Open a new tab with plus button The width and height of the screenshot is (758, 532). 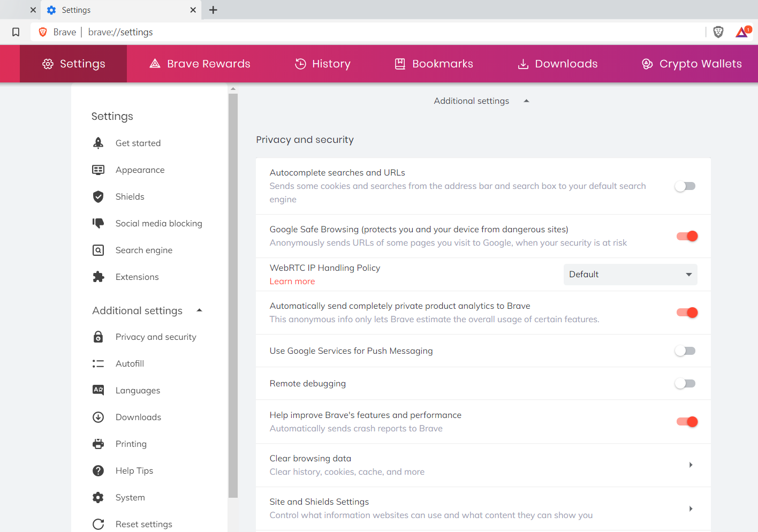point(213,10)
